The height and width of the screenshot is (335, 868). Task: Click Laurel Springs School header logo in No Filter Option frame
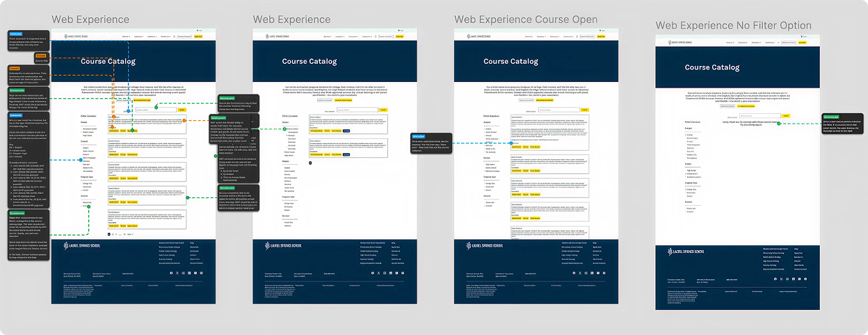point(680,42)
